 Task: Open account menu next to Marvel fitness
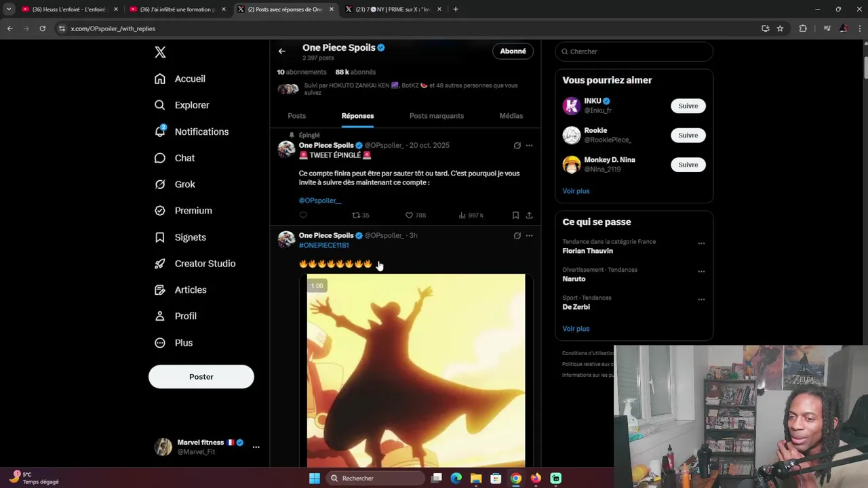click(x=256, y=447)
